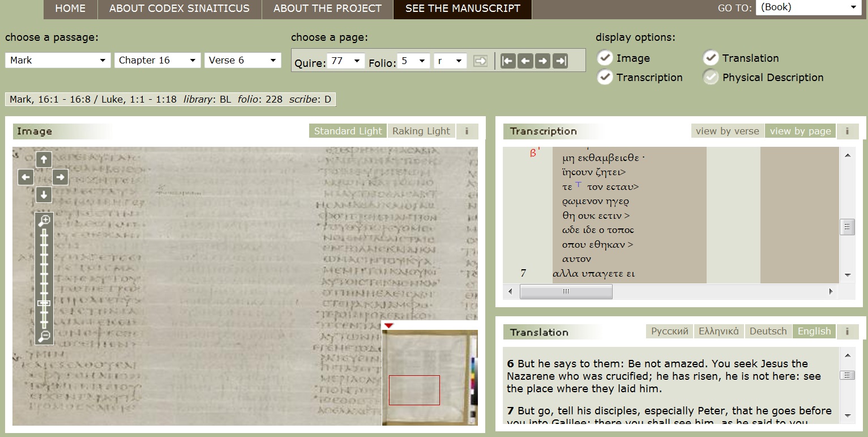Click the transcription horizontal scrollbar thumb

click(x=566, y=291)
